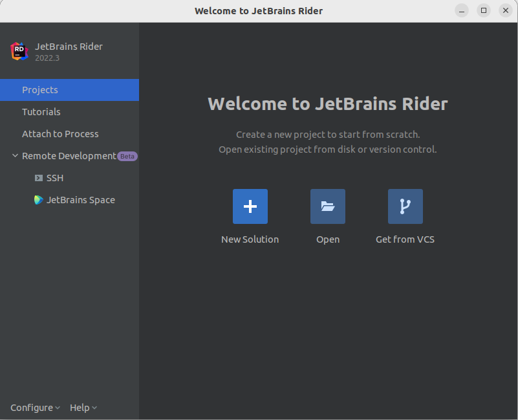The height and width of the screenshot is (420, 518).
Task: Click the Open folder icon
Action: click(x=328, y=206)
